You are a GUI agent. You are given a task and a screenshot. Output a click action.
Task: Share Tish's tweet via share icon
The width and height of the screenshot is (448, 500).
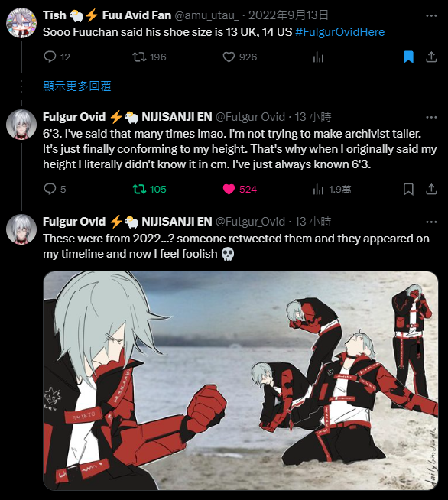tap(431, 57)
